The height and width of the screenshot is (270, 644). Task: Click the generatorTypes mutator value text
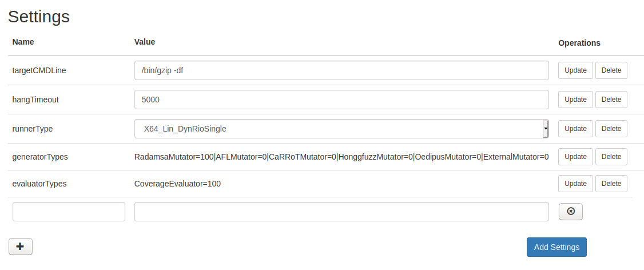coord(341,157)
